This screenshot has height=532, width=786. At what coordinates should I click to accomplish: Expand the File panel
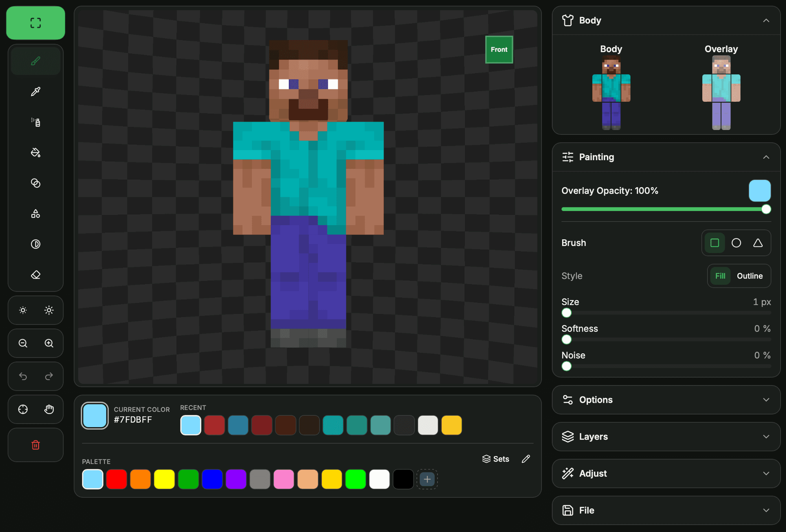pos(666,510)
